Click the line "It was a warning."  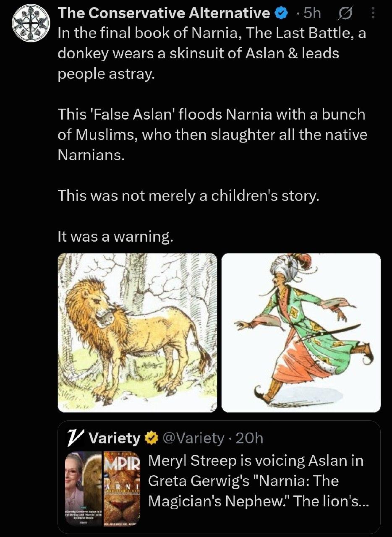tap(115, 237)
